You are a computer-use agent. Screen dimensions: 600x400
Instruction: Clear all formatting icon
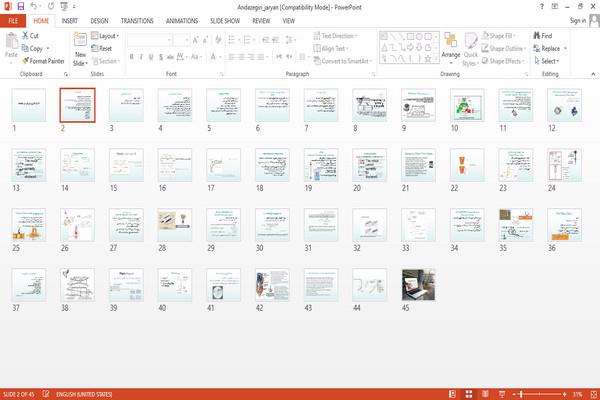(218, 40)
